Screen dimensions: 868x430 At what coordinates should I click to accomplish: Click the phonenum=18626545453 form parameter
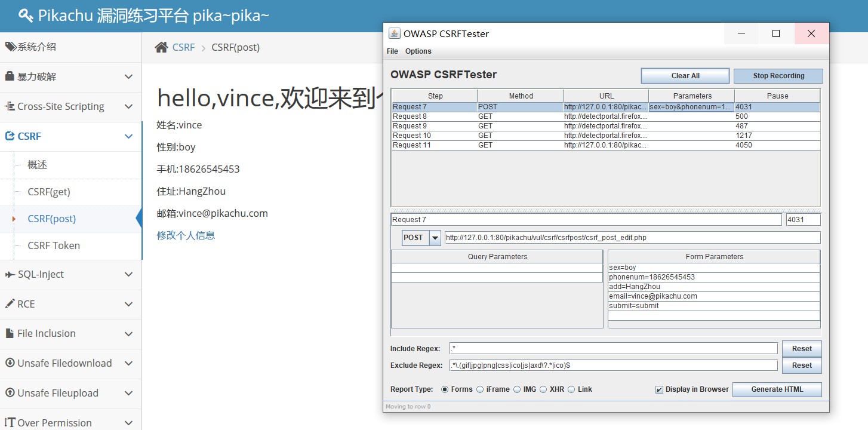(714, 277)
